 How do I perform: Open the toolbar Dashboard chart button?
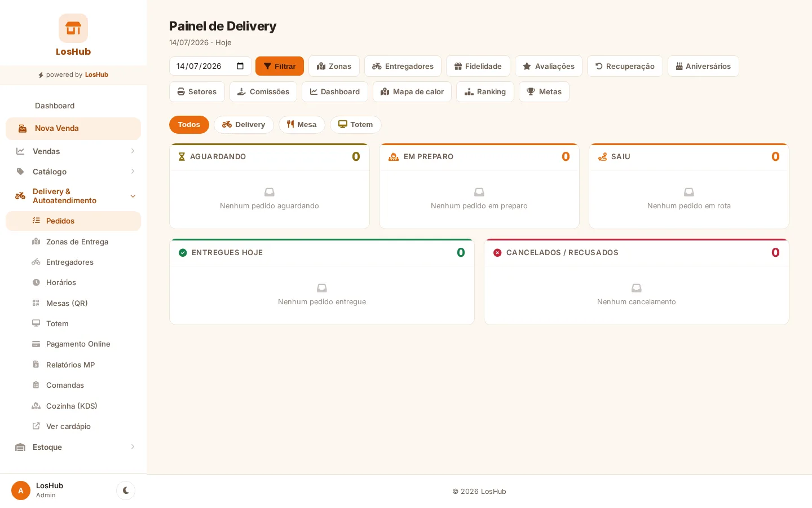click(335, 91)
